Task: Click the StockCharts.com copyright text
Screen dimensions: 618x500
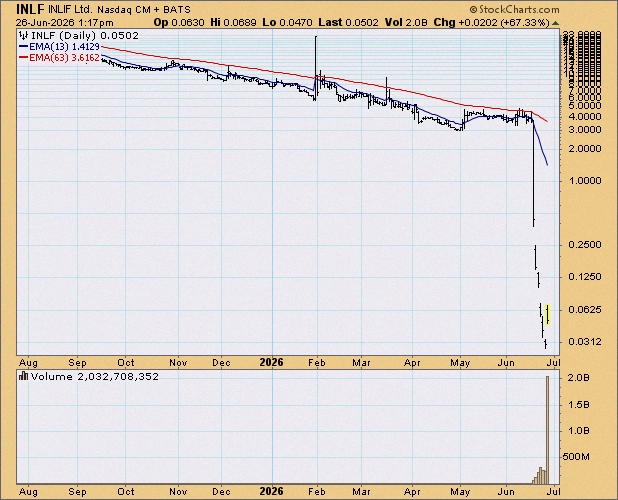Action: 514,9
